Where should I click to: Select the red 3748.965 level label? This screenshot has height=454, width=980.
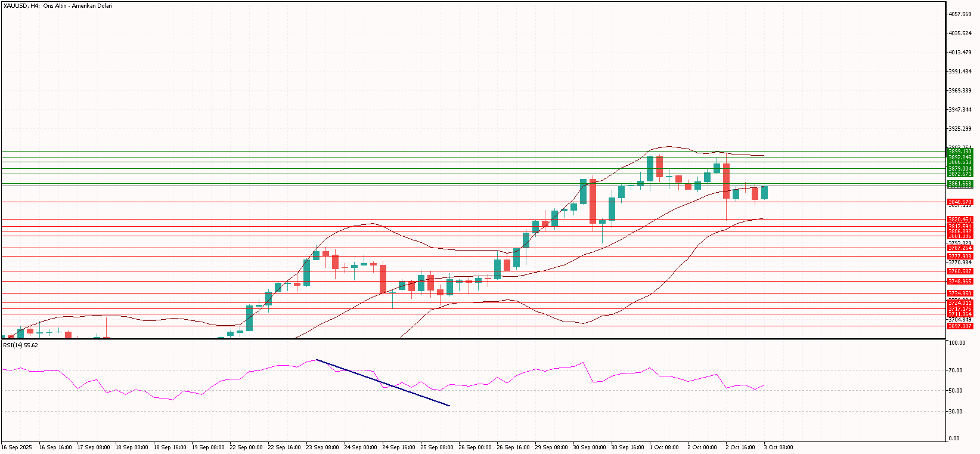pos(960,282)
